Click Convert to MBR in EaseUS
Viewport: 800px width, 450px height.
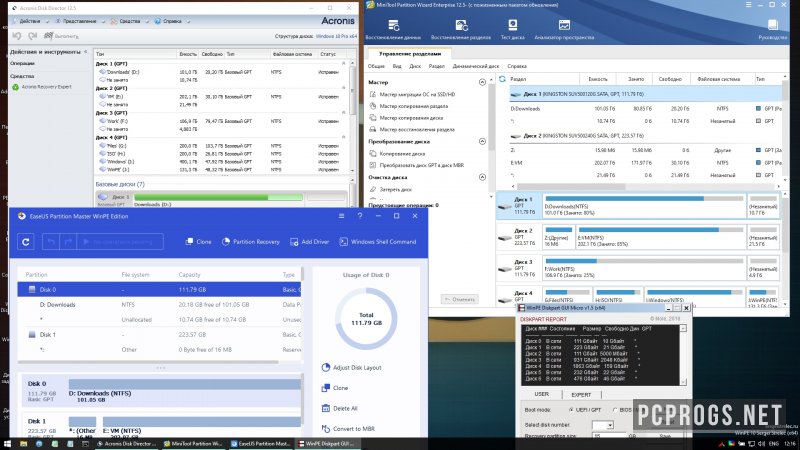coord(348,429)
